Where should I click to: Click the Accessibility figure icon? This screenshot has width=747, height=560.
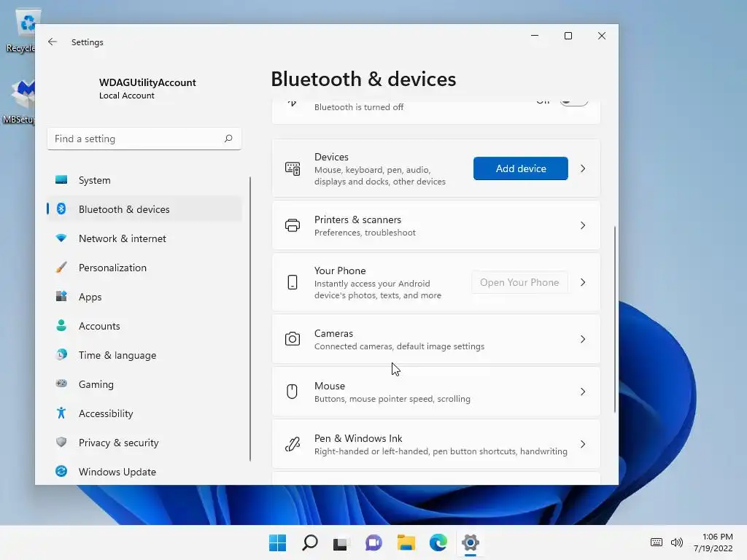pyautogui.click(x=61, y=413)
